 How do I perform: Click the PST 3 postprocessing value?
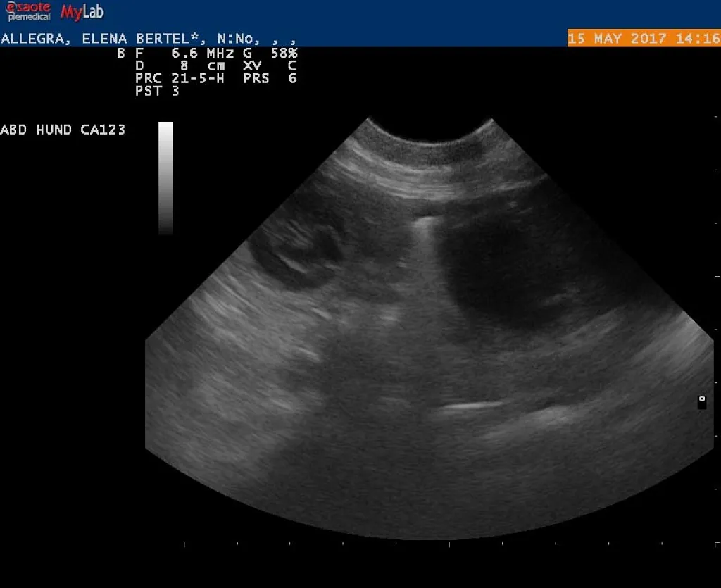pyautogui.click(x=157, y=91)
